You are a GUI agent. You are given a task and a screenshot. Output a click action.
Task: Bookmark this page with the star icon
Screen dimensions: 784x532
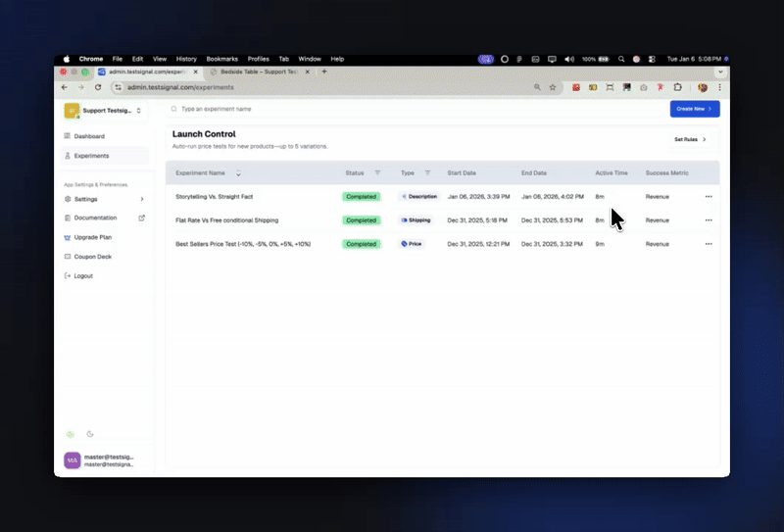(553, 87)
